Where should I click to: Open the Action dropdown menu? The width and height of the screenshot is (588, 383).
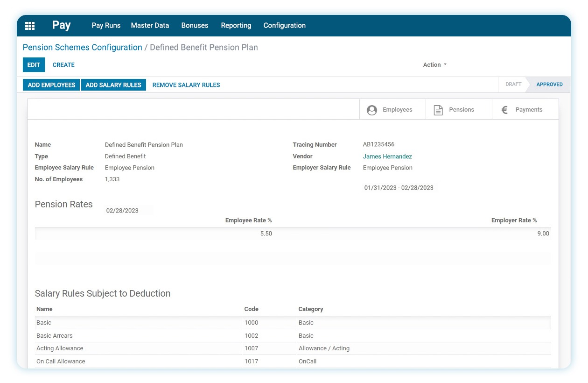click(434, 65)
